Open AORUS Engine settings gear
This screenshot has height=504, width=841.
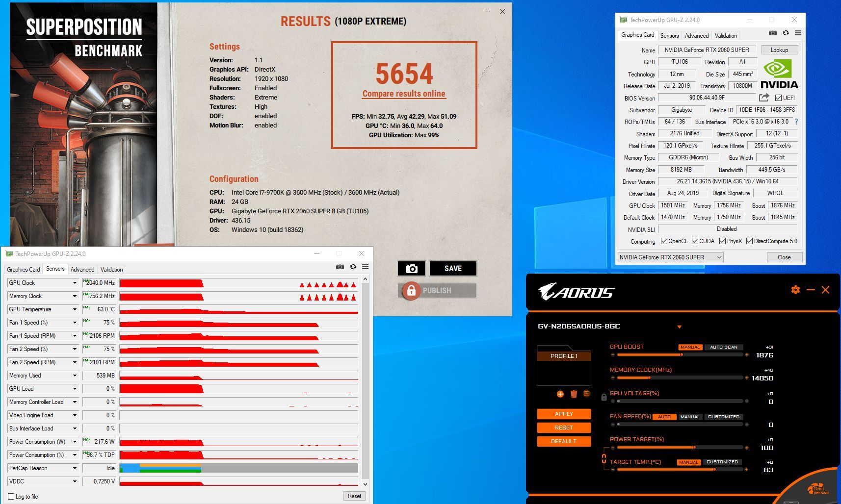[x=795, y=290]
